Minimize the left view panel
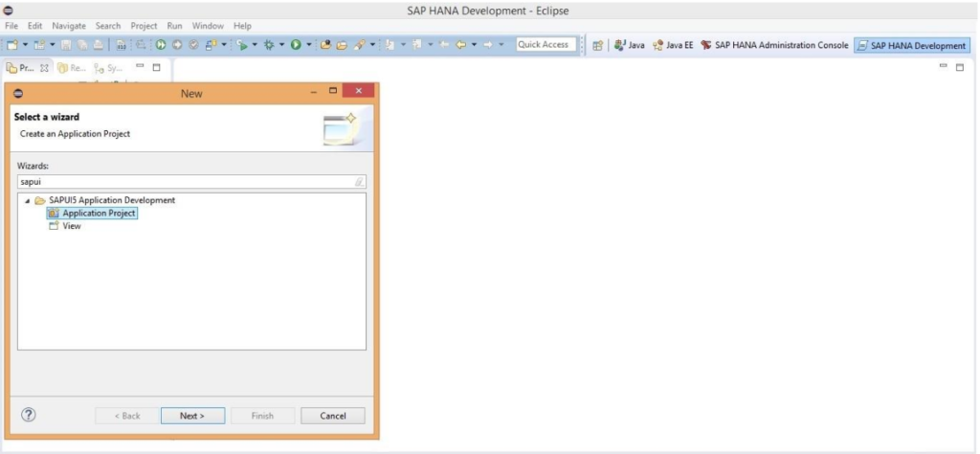Image resolution: width=980 pixels, height=454 pixels. (140, 67)
